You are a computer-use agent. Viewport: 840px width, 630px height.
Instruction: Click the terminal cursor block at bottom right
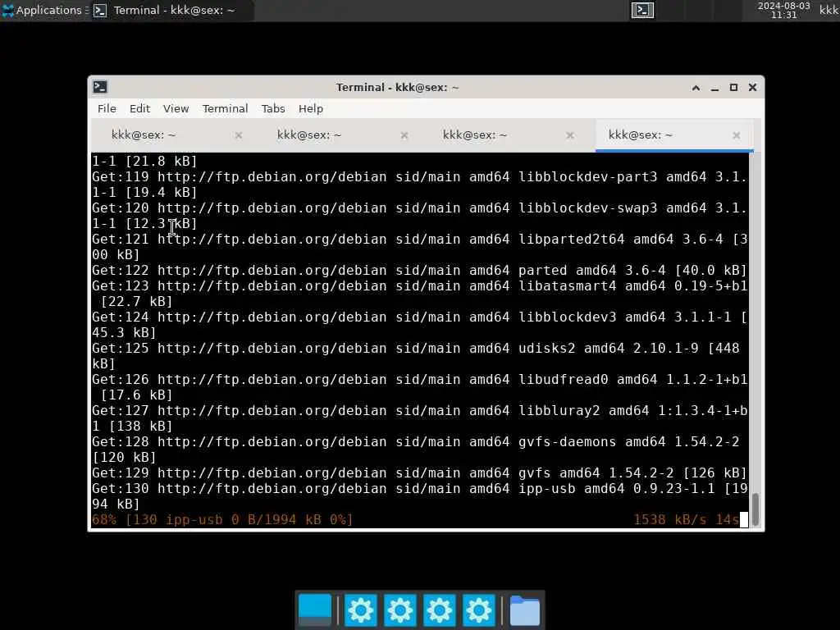pyautogui.click(x=743, y=519)
